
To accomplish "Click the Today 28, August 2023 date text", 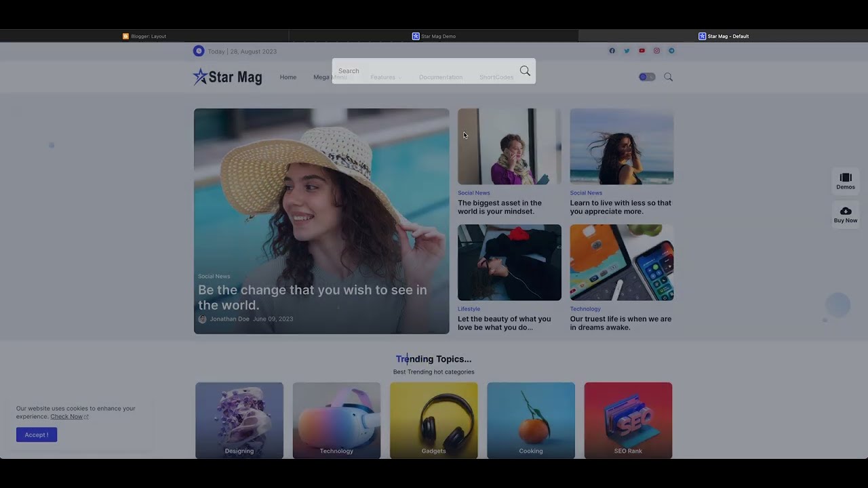I will [x=242, y=52].
